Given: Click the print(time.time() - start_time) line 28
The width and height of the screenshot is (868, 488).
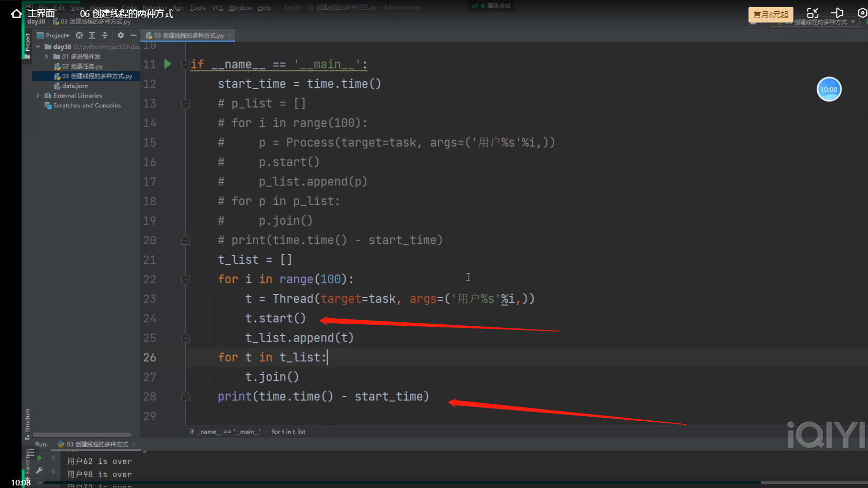Looking at the screenshot, I should (323, 396).
